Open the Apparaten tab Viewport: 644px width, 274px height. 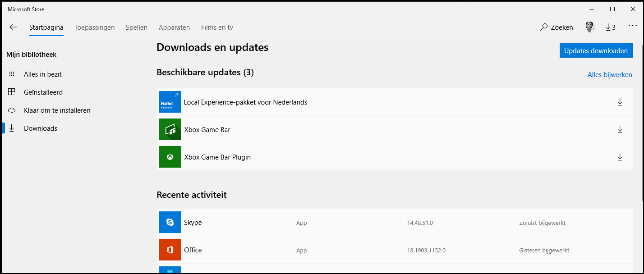[x=174, y=27]
